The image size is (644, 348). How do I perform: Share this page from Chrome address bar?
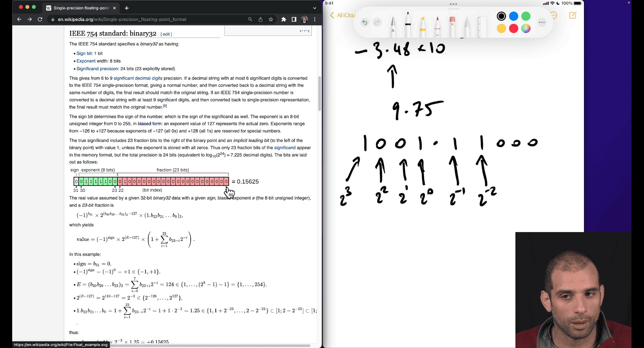click(x=261, y=19)
